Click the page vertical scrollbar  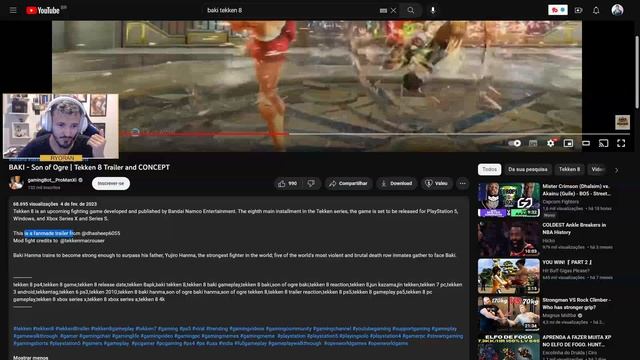(x=637, y=73)
